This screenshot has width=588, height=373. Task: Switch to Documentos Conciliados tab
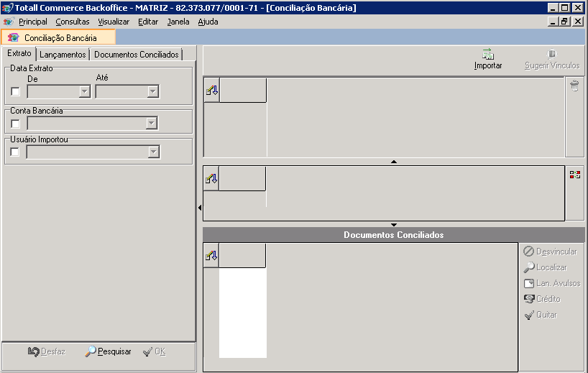(x=136, y=55)
